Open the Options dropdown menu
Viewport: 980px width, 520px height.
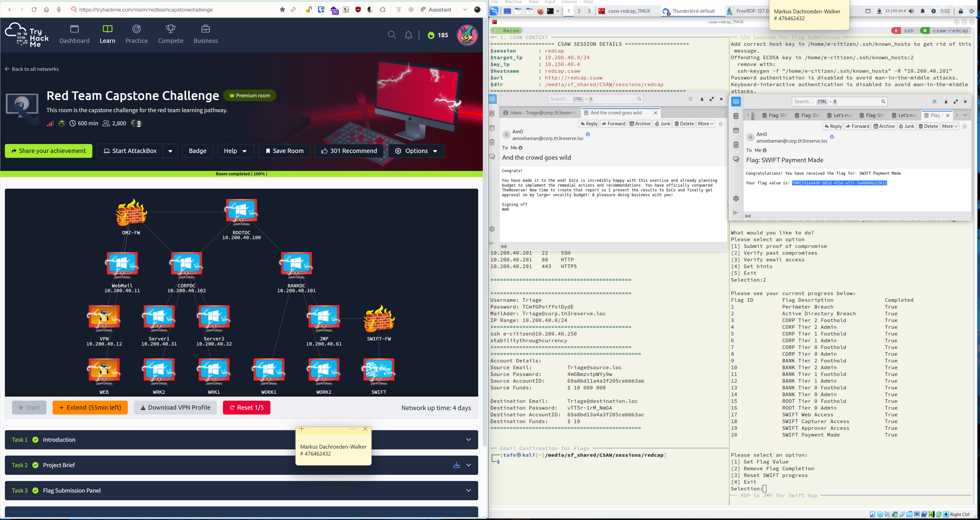point(416,151)
